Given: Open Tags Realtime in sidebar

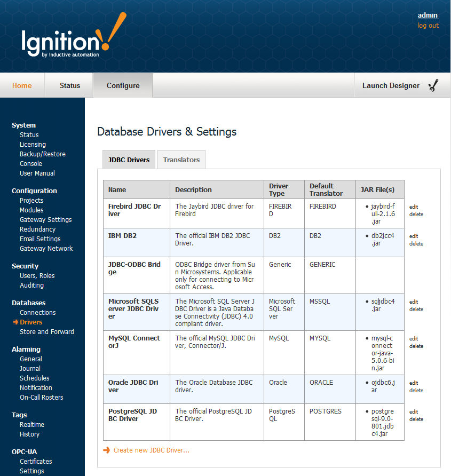Looking at the screenshot, I should click(x=32, y=425).
